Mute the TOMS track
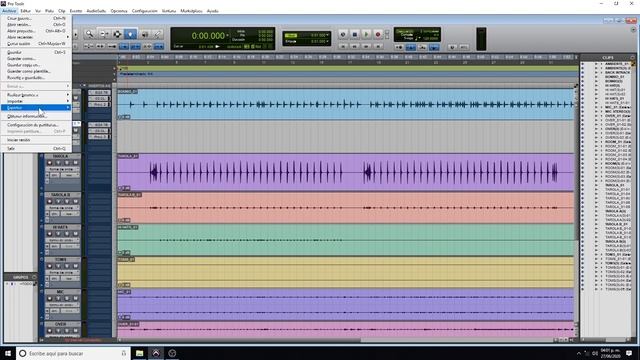 coord(75,266)
